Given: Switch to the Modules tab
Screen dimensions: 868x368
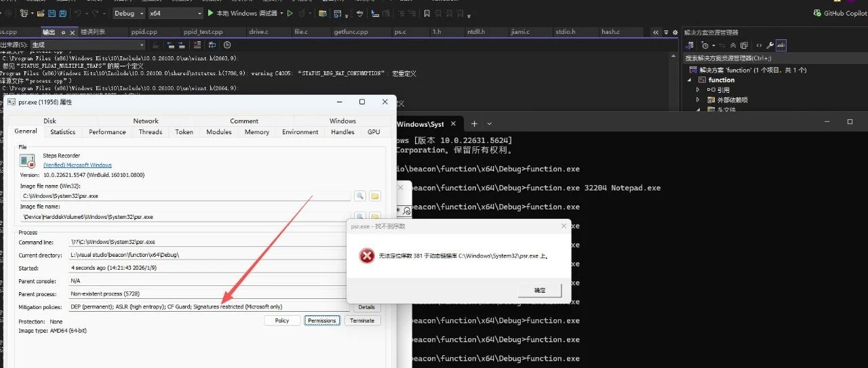Looking at the screenshot, I should (219, 131).
